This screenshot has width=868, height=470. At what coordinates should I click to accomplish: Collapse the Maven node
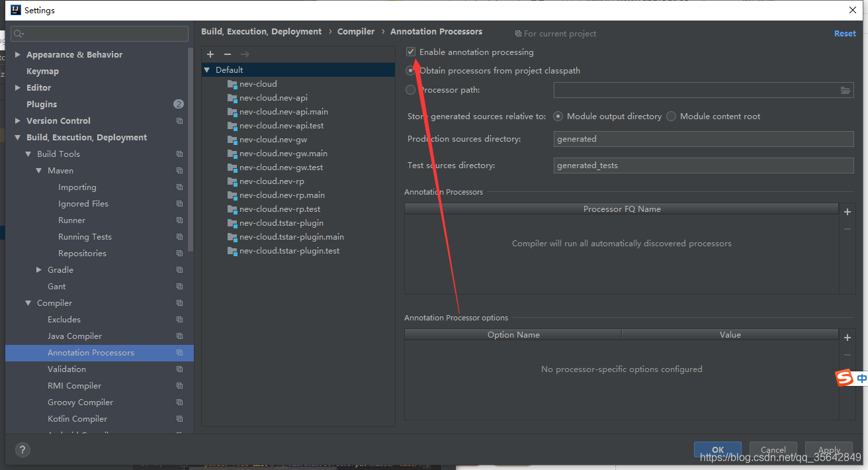point(39,171)
